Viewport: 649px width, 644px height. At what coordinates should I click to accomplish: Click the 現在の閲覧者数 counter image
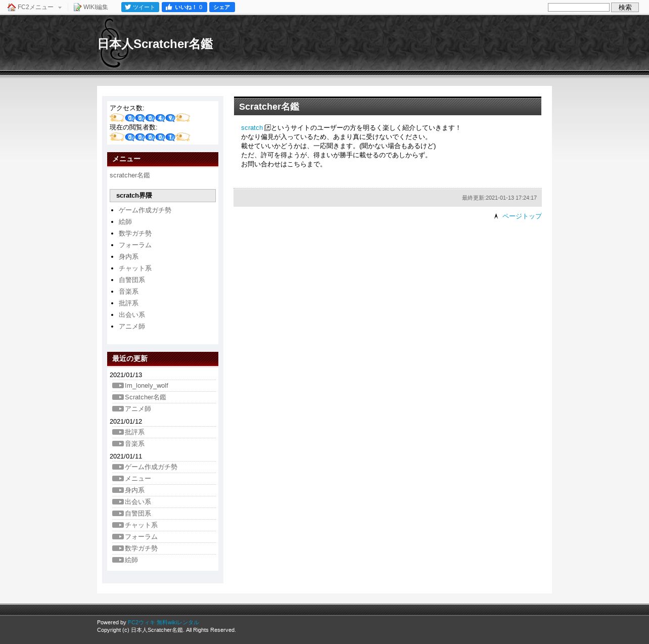pyautogui.click(x=150, y=137)
